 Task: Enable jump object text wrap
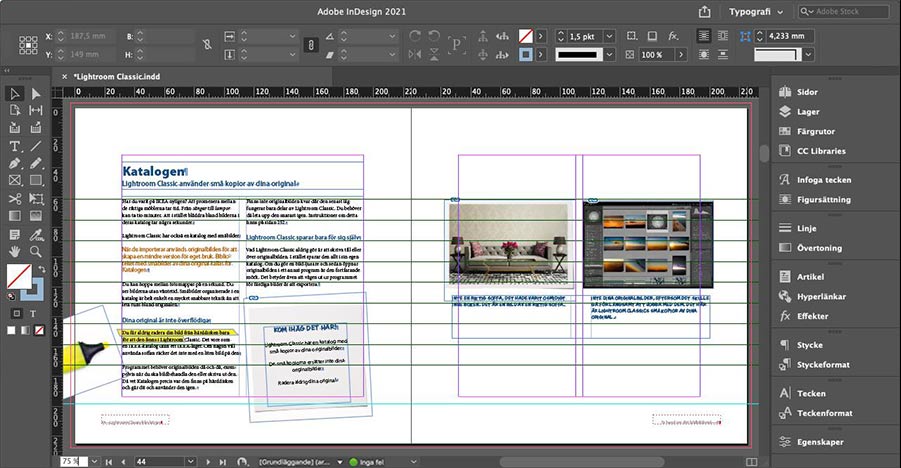723,55
